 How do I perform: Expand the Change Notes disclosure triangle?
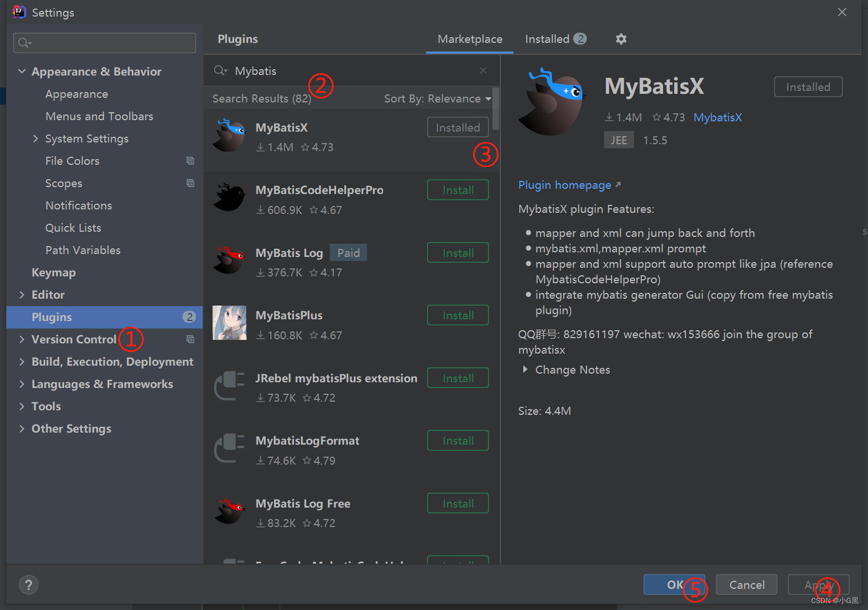tap(525, 370)
